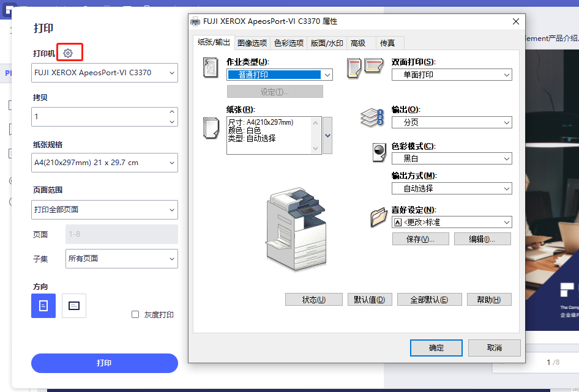
Task: Switch to the 传真 tab
Action: coord(387,43)
